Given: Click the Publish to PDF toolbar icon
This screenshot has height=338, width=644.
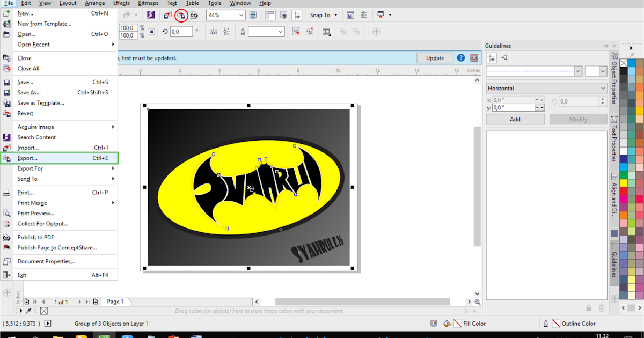Looking at the screenshot, I should coord(194,15).
